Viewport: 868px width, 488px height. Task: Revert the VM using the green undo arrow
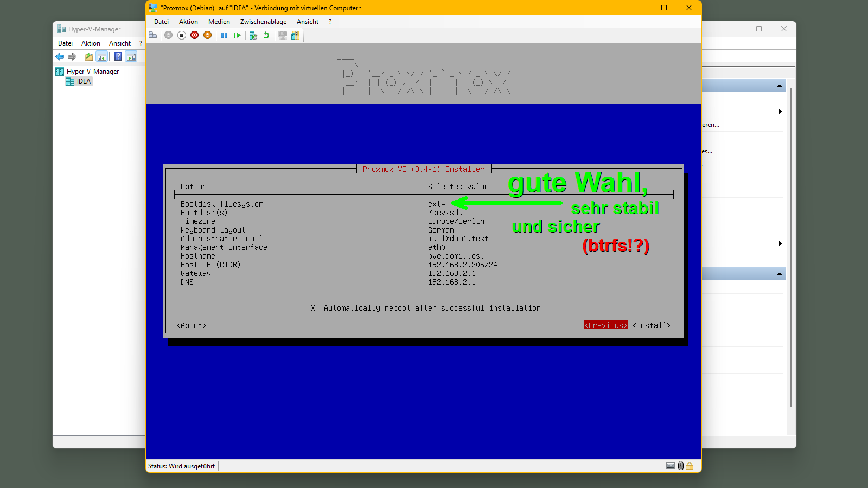coord(266,35)
